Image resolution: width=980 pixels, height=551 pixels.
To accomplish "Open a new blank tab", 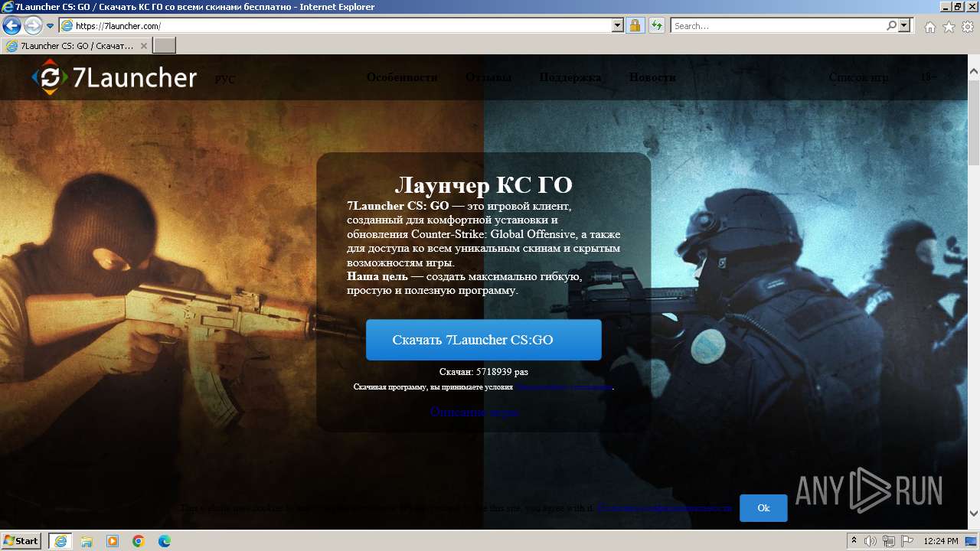I will pos(165,46).
